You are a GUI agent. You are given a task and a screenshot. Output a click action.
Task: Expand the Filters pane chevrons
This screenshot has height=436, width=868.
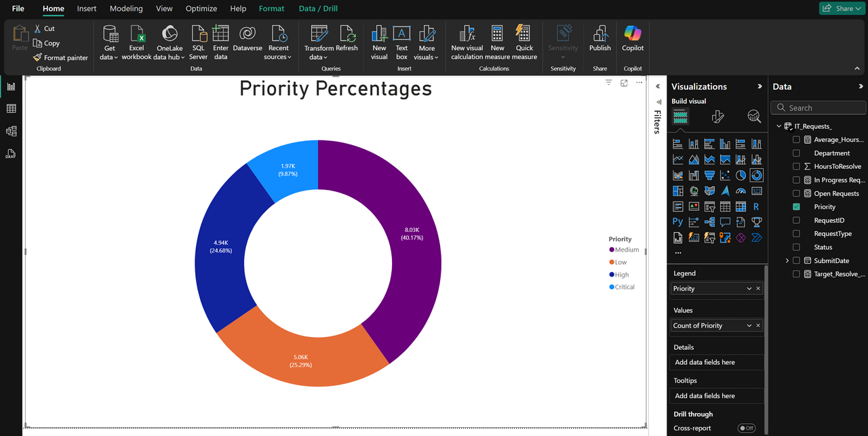657,87
